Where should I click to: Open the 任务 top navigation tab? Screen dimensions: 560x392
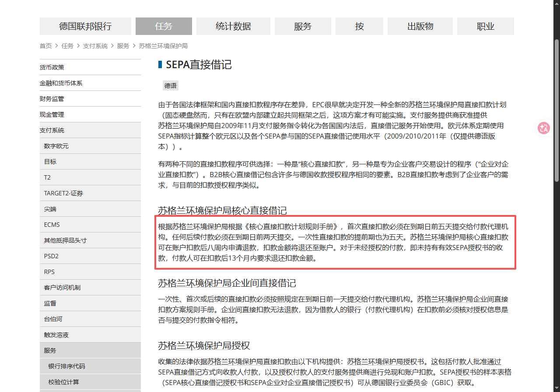[164, 26]
